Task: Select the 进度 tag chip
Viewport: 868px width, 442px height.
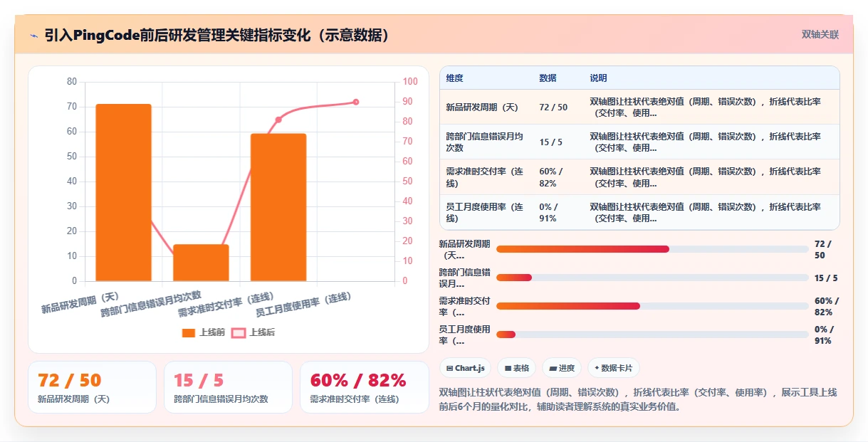Action: (x=562, y=368)
